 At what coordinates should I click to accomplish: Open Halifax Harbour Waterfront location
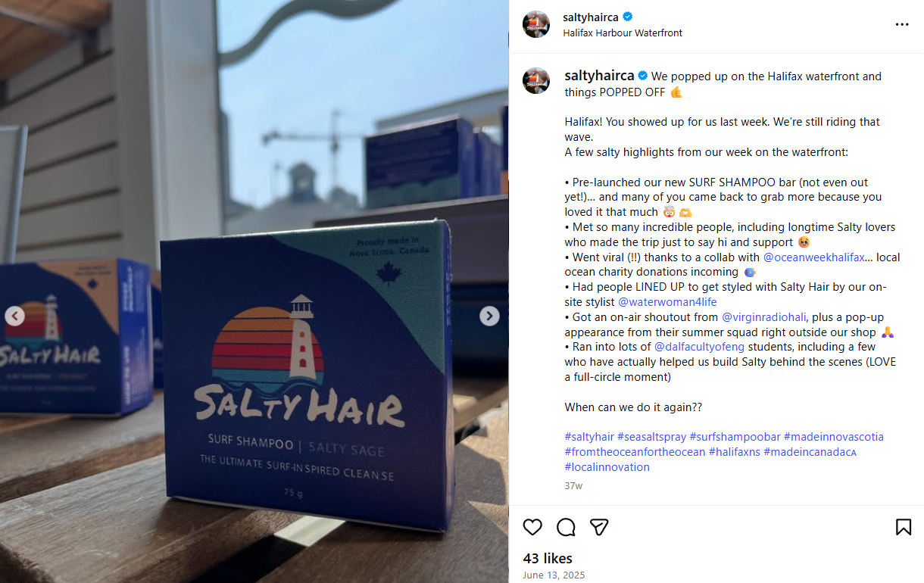tap(623, 33)
